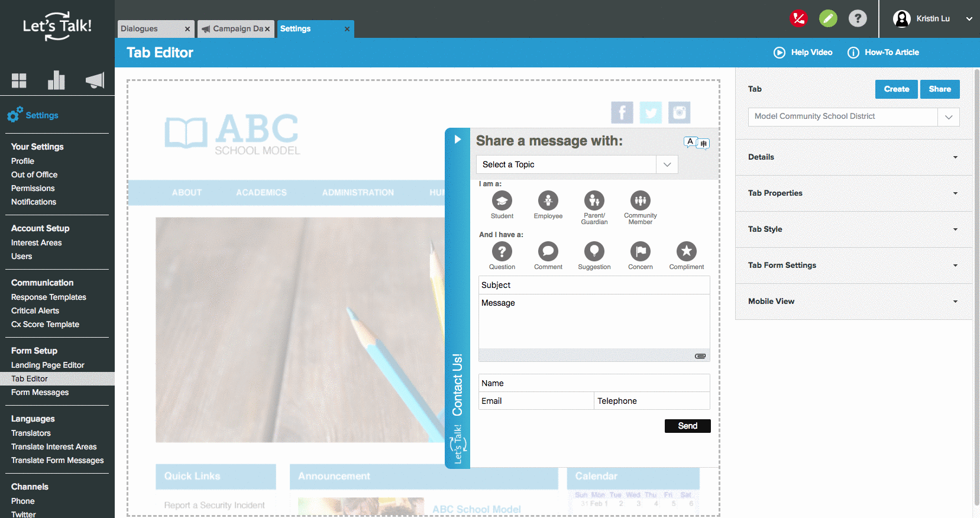Viewport: 980px width, 518px height.
Task: Click into the Subject input field
Action: click(594, 285)
